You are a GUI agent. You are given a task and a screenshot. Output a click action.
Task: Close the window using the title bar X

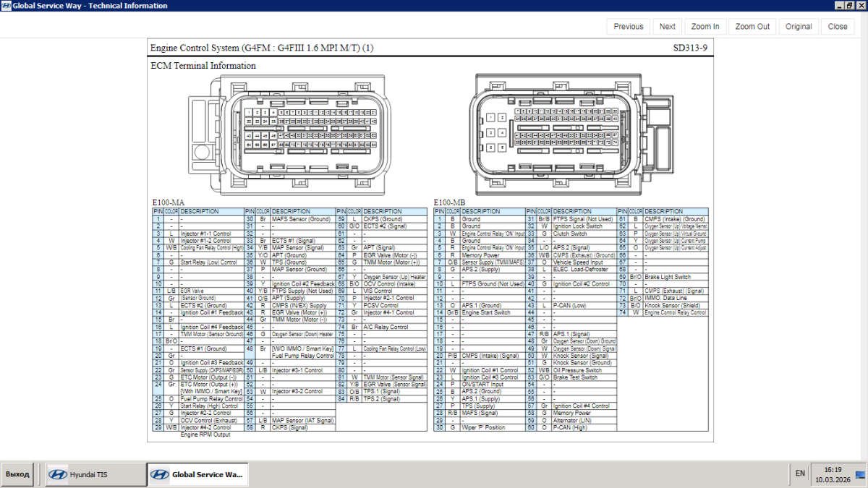pyautogui.click(x=860, y=5)
